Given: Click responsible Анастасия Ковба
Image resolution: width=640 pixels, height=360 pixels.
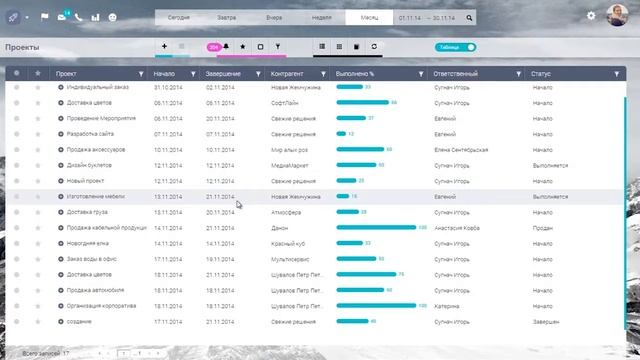Looking at the screenshot, I should point(457,228).
